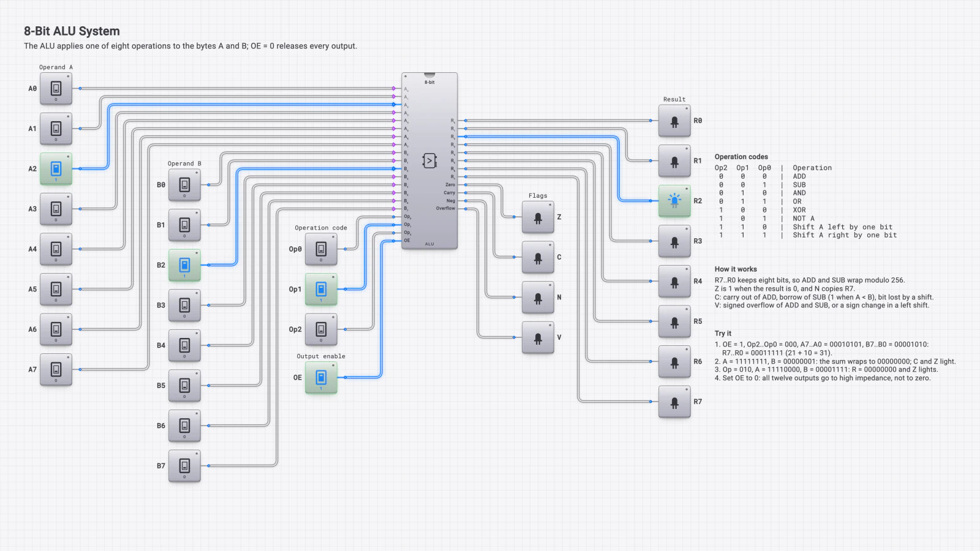Select the R5 result LED
Viewport: 980px width, 551px height.
674,321
